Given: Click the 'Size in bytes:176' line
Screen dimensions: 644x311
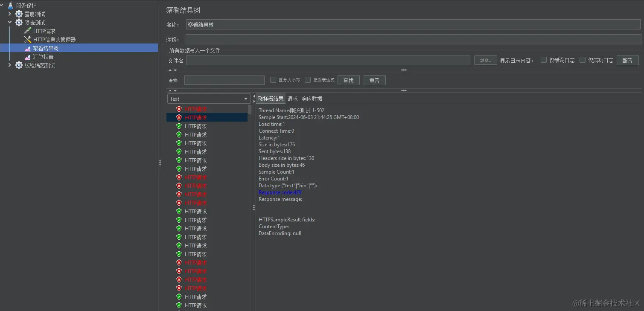Looking at the screenshot, I should [277, 145].
